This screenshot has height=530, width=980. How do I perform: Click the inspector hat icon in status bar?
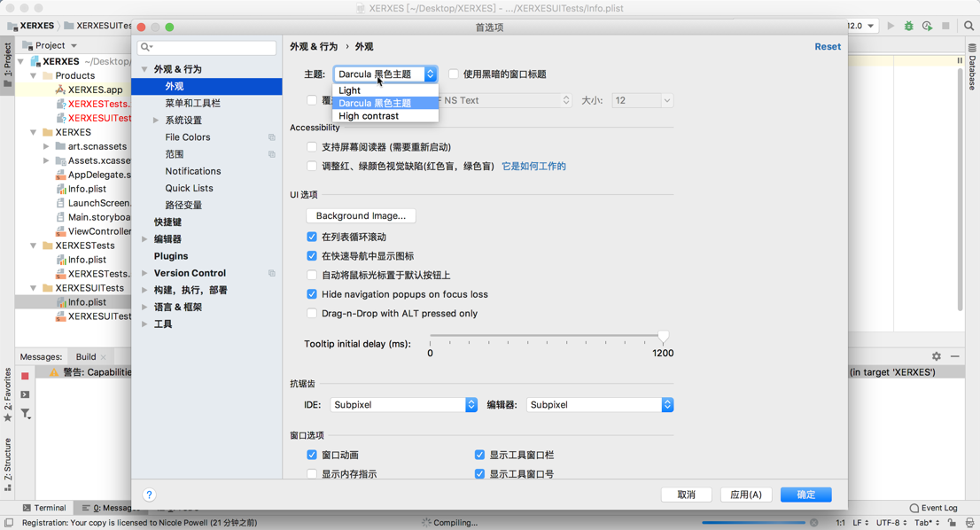(968, 523)
